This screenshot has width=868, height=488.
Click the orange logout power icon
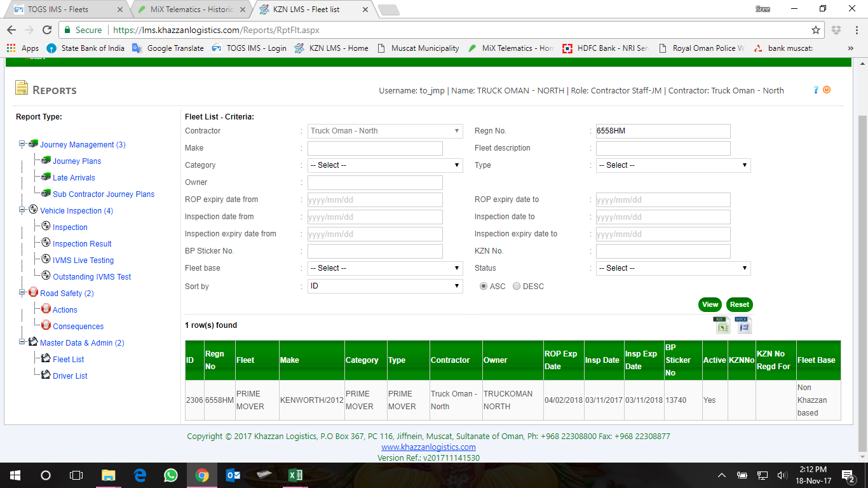(827, 90)
